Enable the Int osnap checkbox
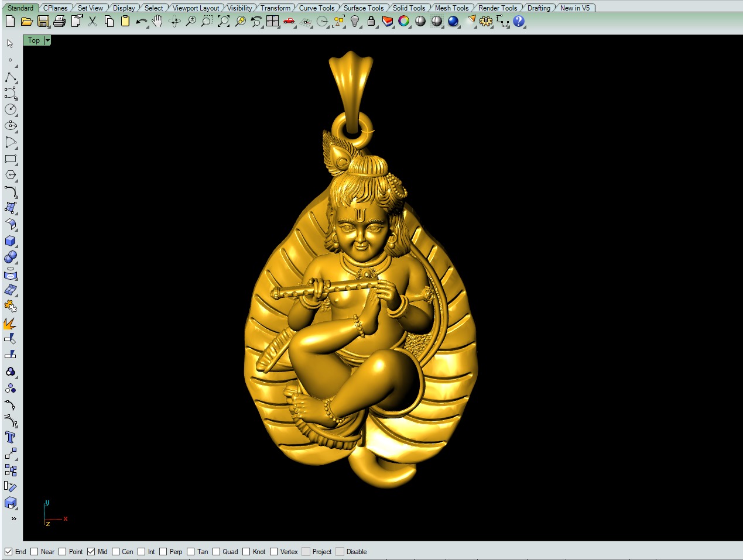This screenshot has height=560, width=743. pos(142,551)
